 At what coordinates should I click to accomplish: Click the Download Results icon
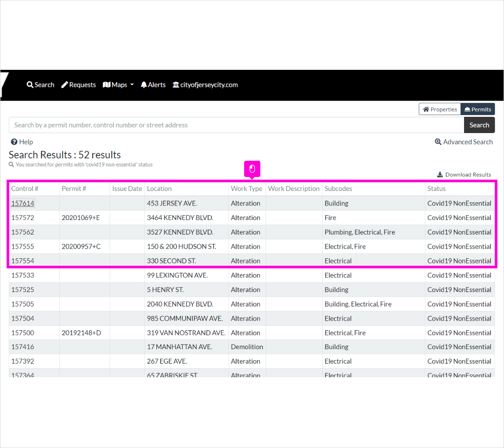coord(440,175)
